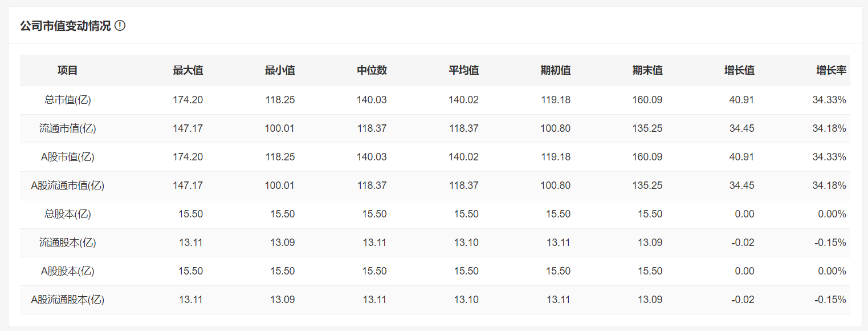Viewport: 868px width, 331px height.
Task: Click the 34.33% growth rate for 总市值
Action: (x=829, y=100)
